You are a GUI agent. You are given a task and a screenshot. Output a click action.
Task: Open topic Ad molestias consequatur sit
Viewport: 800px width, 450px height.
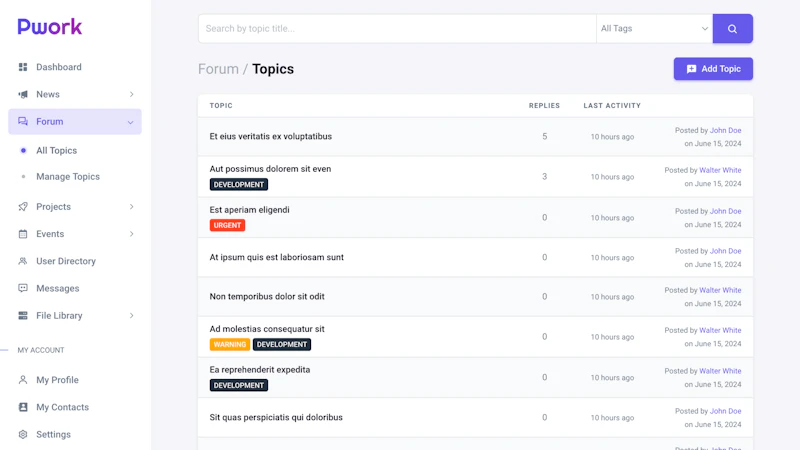tap(267, 329)
